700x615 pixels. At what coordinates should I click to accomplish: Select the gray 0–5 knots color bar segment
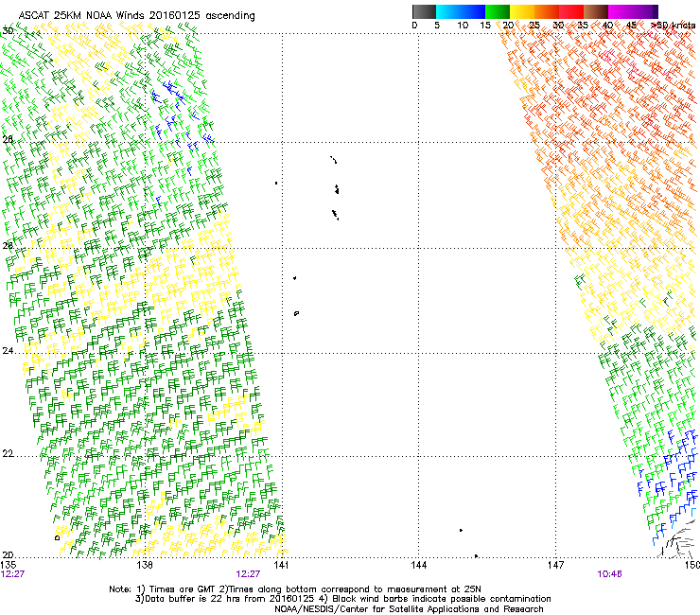424,11
